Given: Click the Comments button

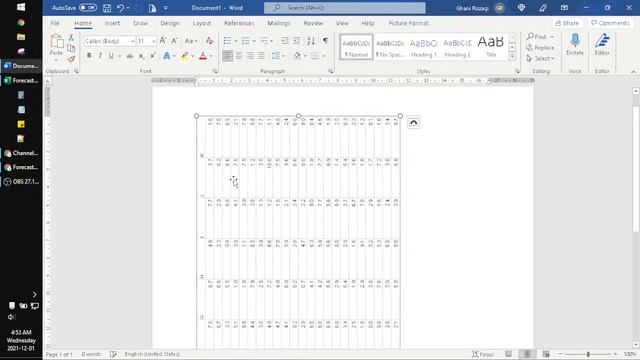Looking at the screenshot, I should (x=610, y=23).
